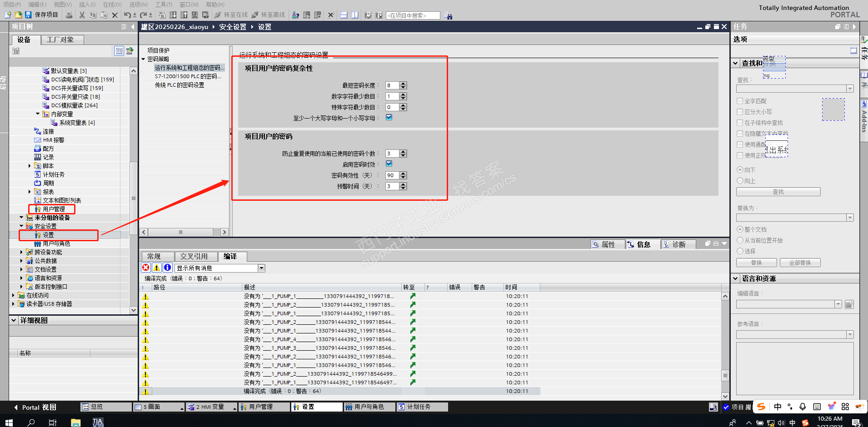
Task: Open the 显示所有消息 filter dropdown
Action: pos(261,268)
